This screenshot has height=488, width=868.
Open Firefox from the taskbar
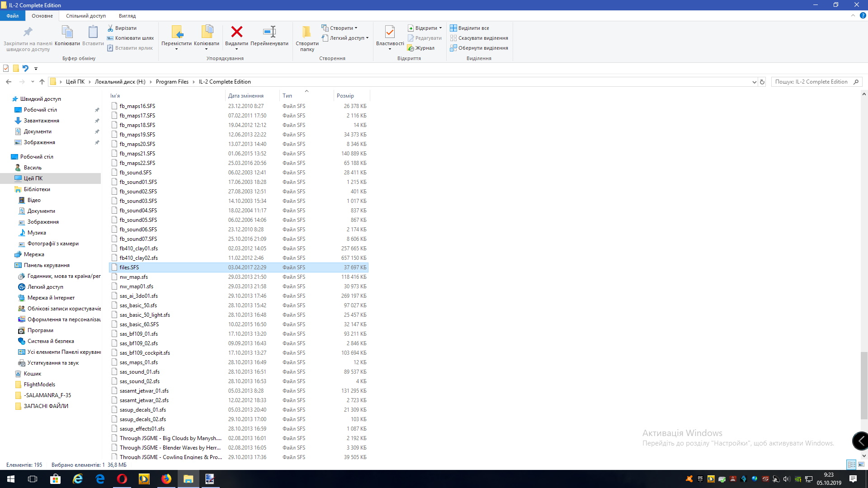tap(166, 479)
